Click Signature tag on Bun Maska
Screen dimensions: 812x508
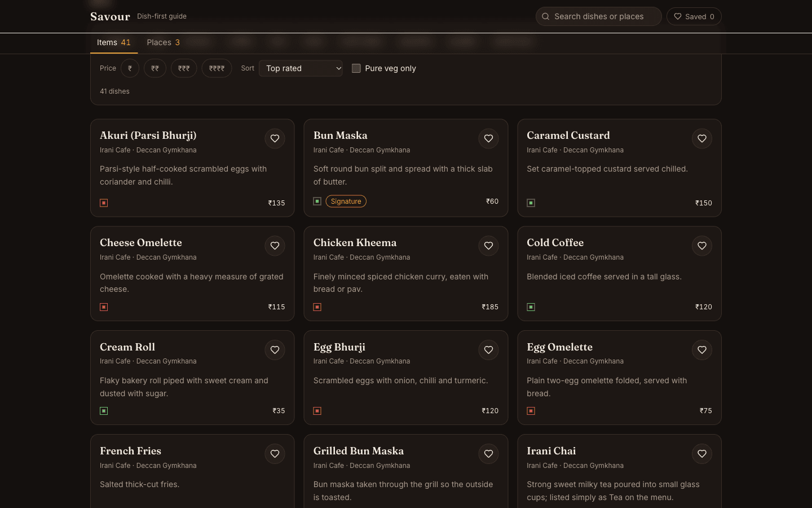click(x=346, y=202)
